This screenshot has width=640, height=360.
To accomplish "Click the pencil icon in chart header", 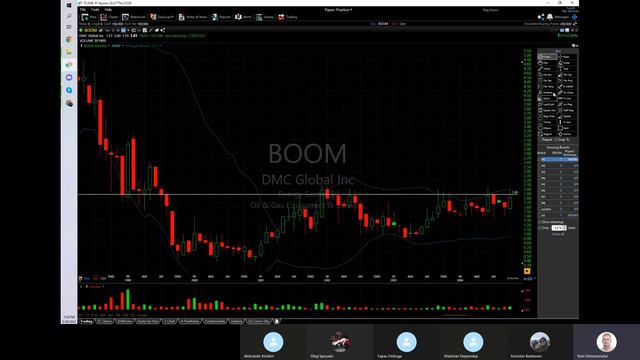I will [x=151, y=30].
